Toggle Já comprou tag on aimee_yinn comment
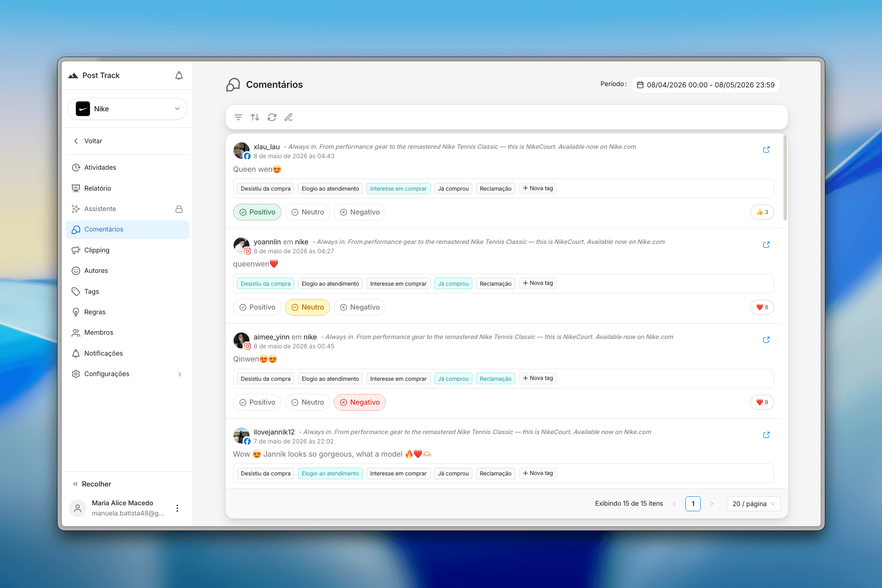Image resolution: width=882 pixels, height=588 pixels. click(453, 379)
